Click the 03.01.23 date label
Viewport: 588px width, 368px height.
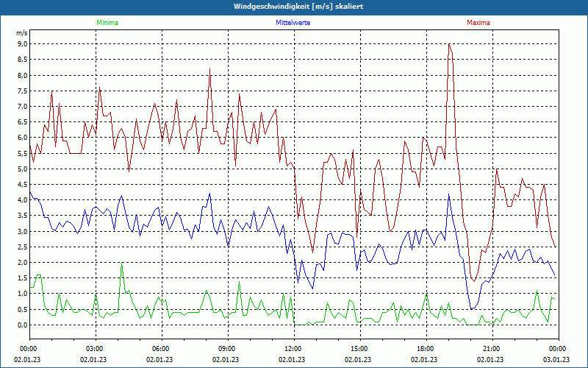[556, 359]
